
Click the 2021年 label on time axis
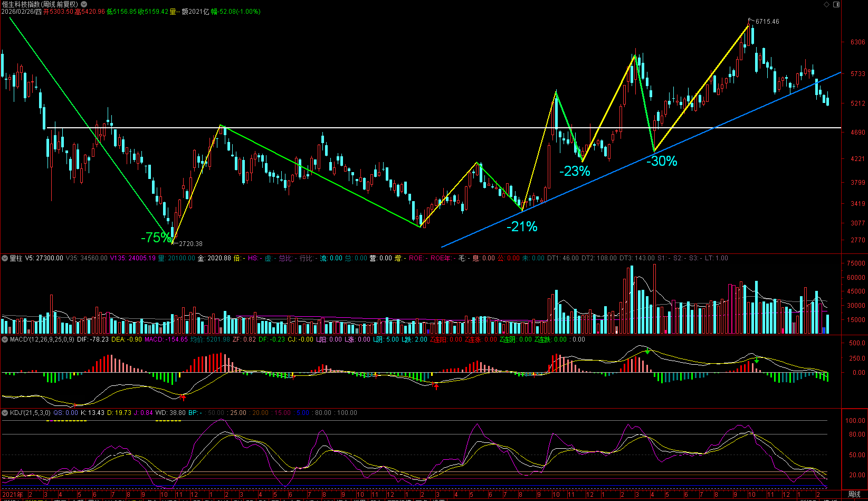[x=13, y=495]
